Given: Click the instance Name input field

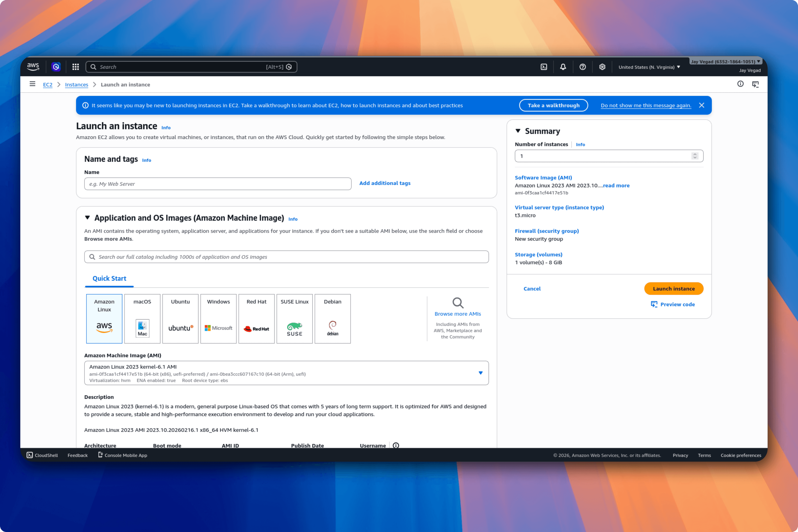Looking at the screenshot, I should click(218, 184).
